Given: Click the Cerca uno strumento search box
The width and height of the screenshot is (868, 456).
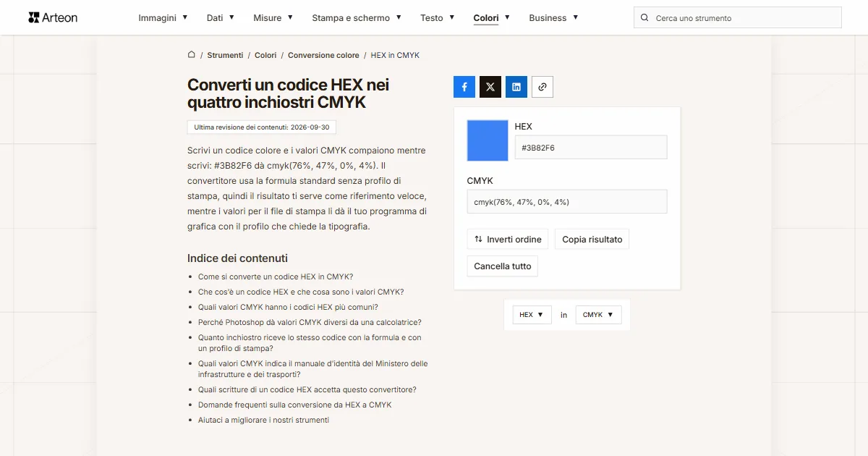Looking at the screenshot, I should 738,18.
